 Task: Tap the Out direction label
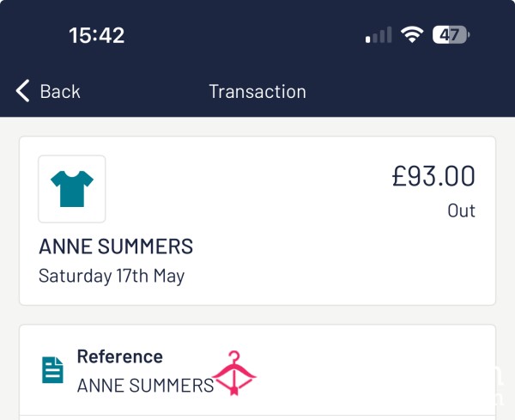(461, 210)
